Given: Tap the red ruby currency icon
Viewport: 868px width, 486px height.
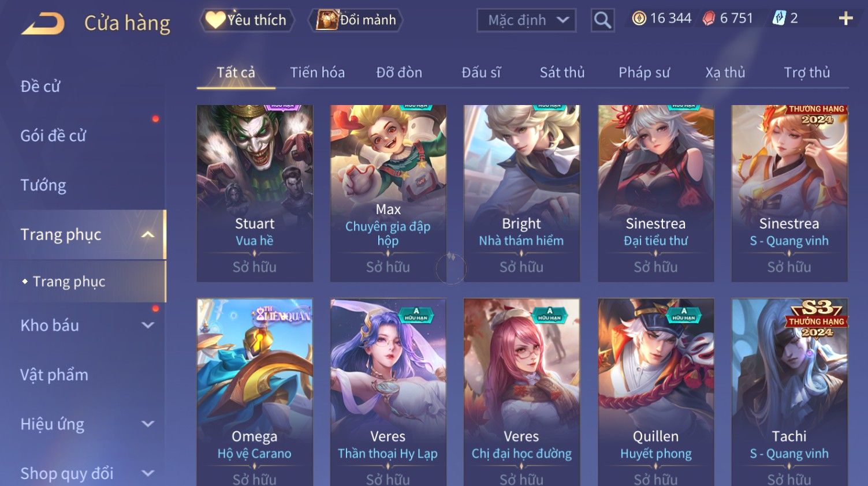Looking at the screenshot, I should (709, 18).
